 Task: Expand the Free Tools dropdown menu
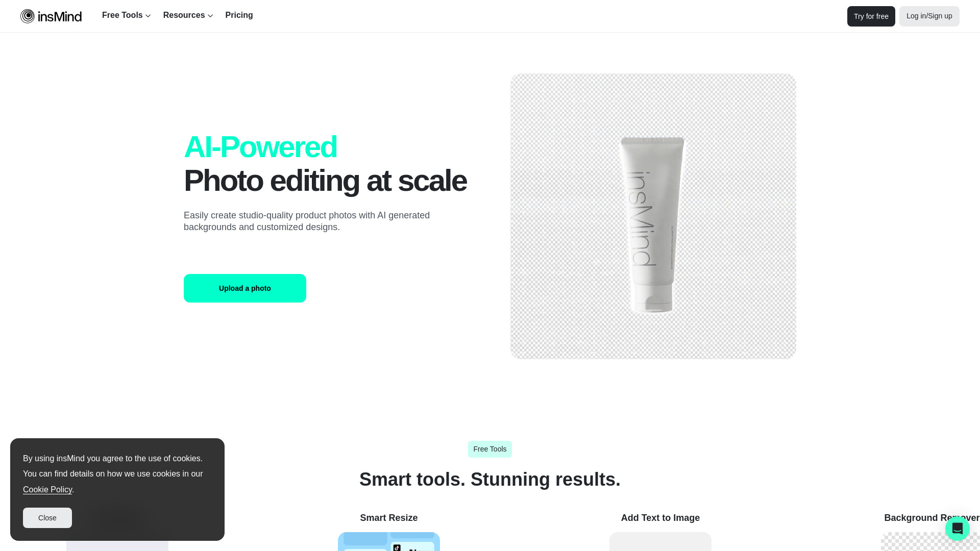[126, 15]
